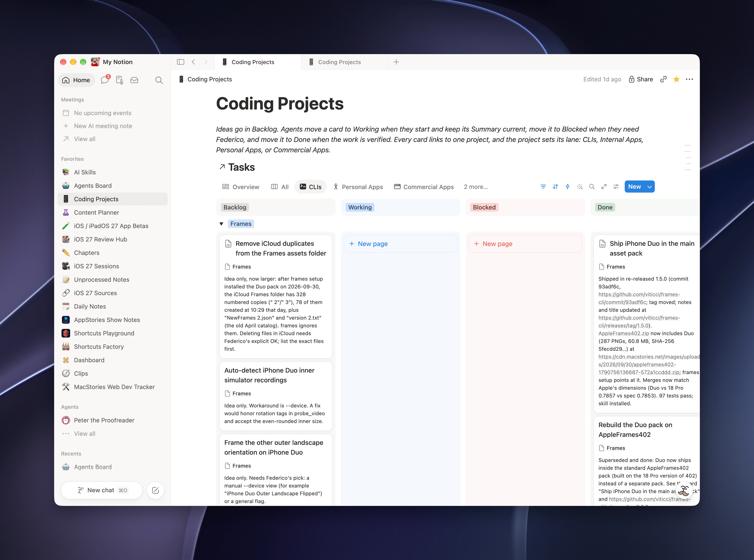Add New page in Blocked column

525,244
